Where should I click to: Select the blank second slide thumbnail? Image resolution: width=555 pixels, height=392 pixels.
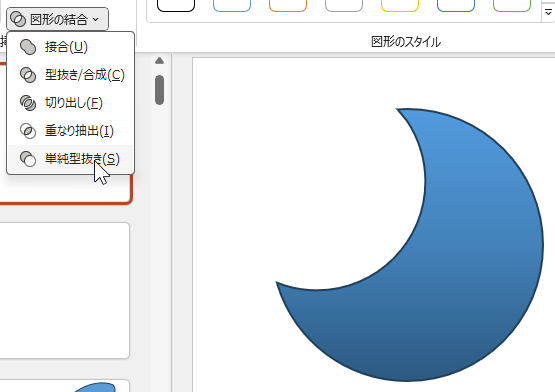tap(64, 291)
